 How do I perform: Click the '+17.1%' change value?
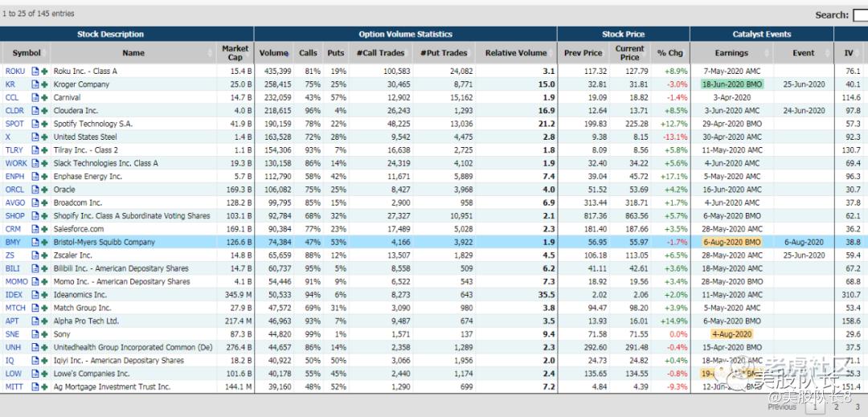[x=674, y=177]
